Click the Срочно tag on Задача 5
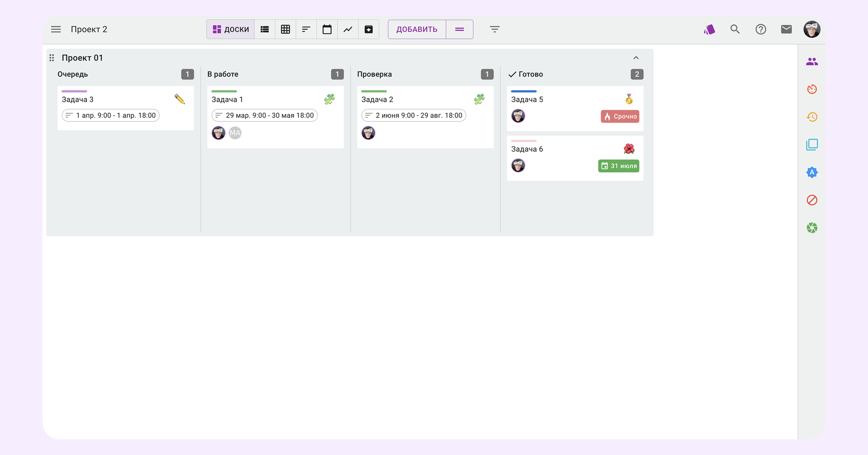This screenshot has width=868, height=455. point(620,116)
